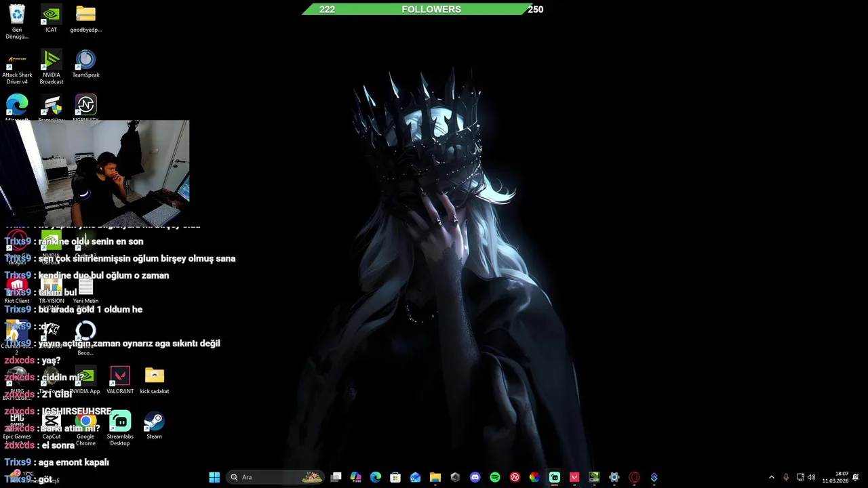Show hidden system tray icons
Screen dimensions: 868x488
771,477
